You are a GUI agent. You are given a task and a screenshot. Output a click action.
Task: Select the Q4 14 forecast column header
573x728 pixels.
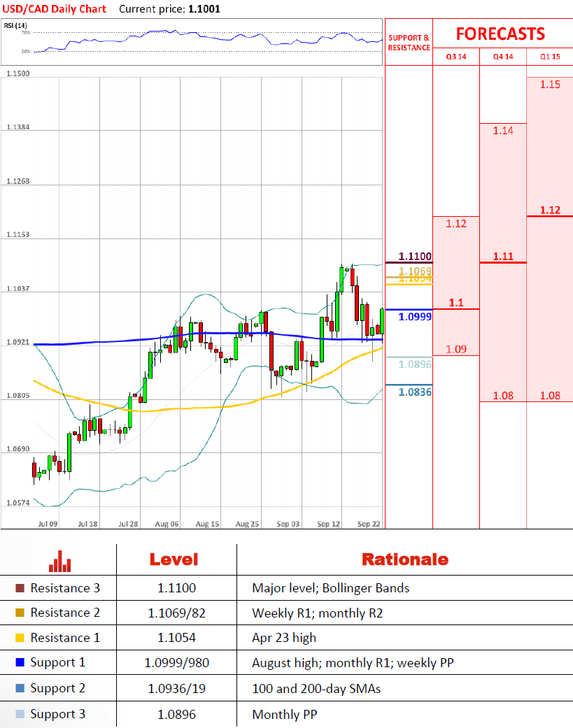pyautogui.click(x=503, y=57)
